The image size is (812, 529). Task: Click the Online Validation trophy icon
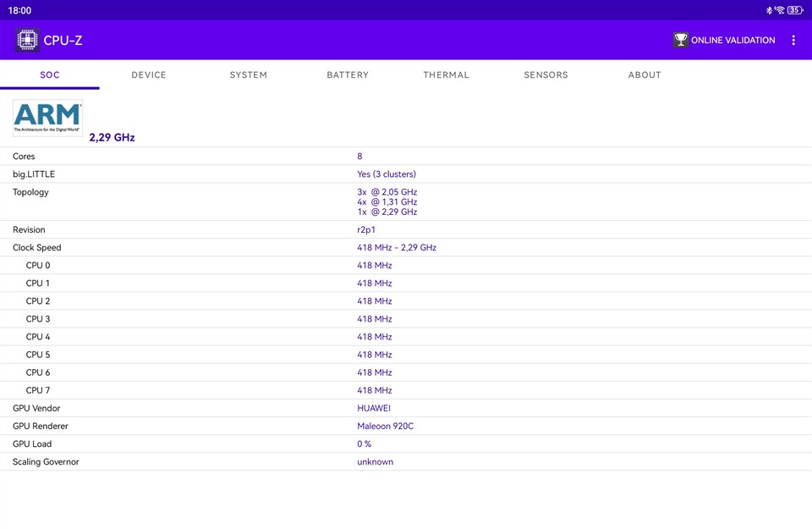(x=680, y=40)
